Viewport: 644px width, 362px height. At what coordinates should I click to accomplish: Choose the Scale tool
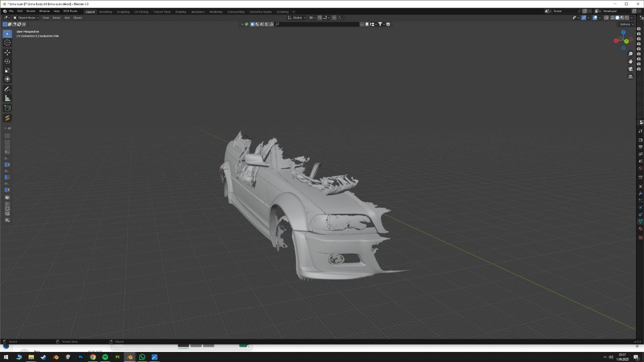7,70
